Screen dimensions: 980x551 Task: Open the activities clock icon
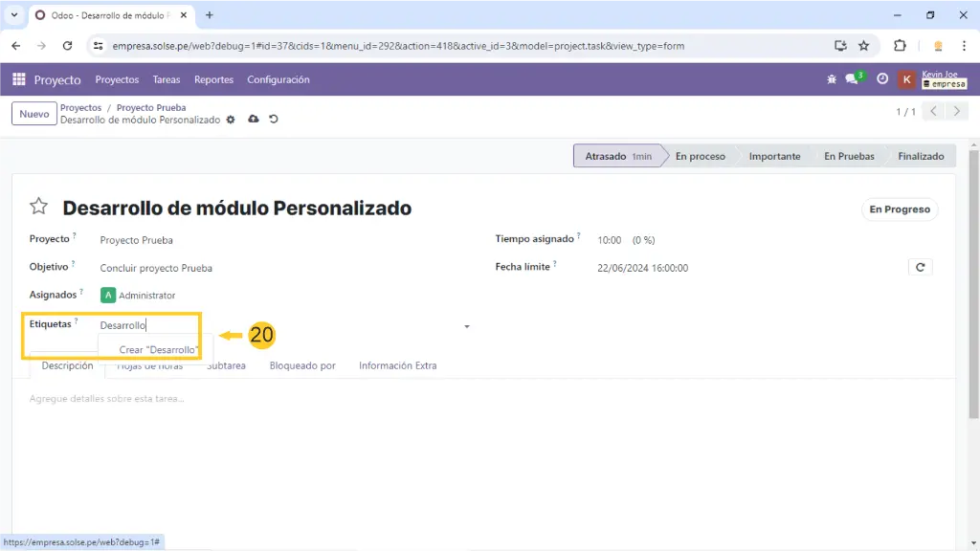(882, 79)
